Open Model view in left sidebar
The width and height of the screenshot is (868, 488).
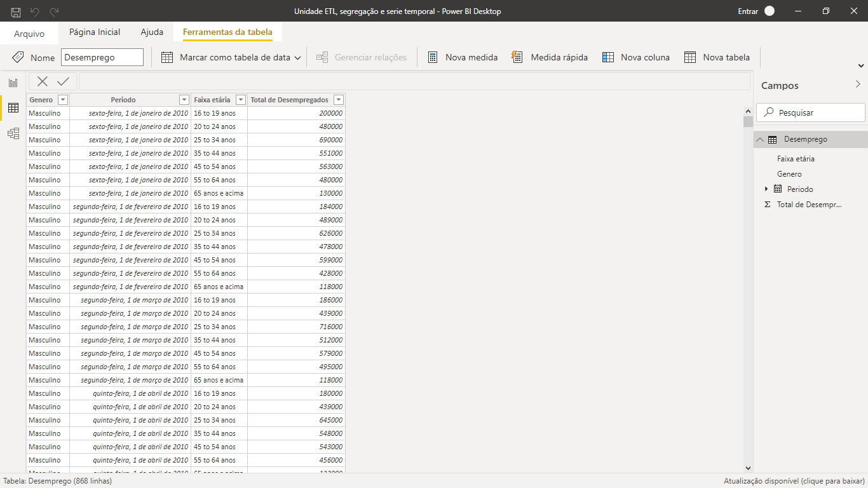13,133
